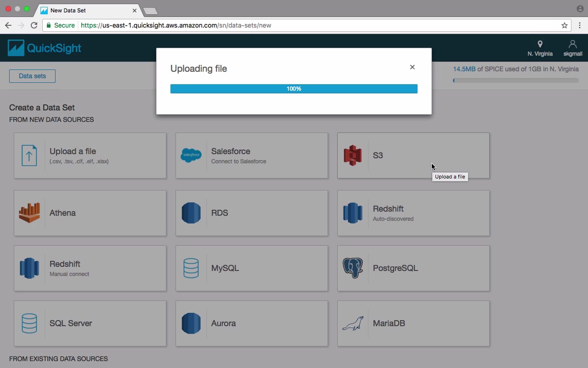This screenshot has width=588, height=368.
Task: Click the MySQL cylinder icon
Action: point(191,268)
